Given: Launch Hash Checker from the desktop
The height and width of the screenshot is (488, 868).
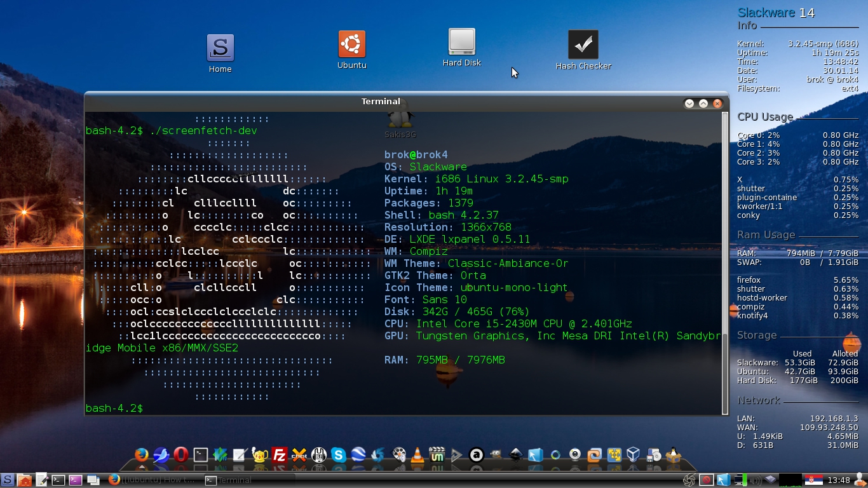Looking at the screenshot, I should click(583, 45).
